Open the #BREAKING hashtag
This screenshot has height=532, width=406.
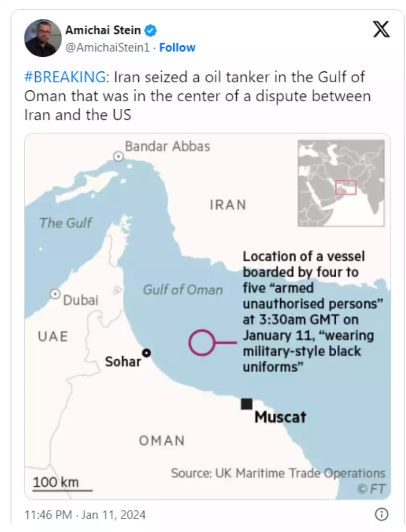pos(65,77)
